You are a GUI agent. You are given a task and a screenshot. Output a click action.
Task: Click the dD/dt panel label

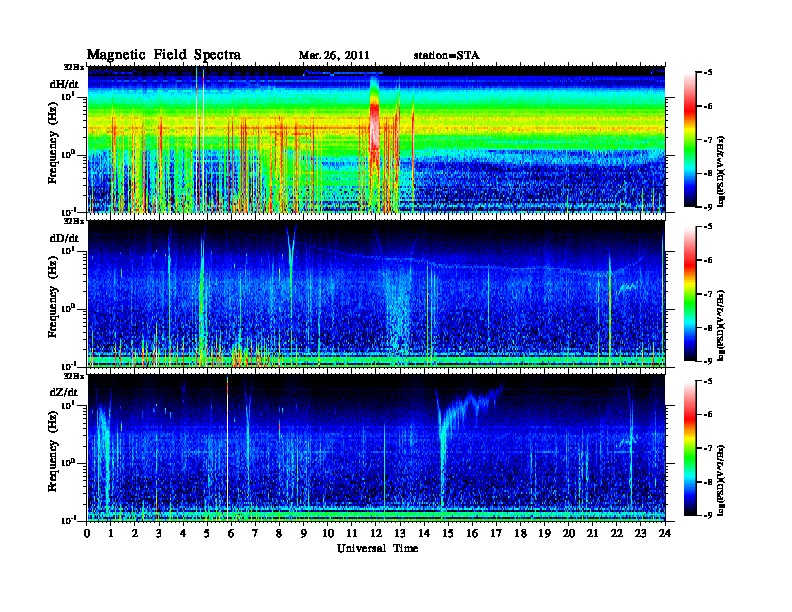[64, 238]
